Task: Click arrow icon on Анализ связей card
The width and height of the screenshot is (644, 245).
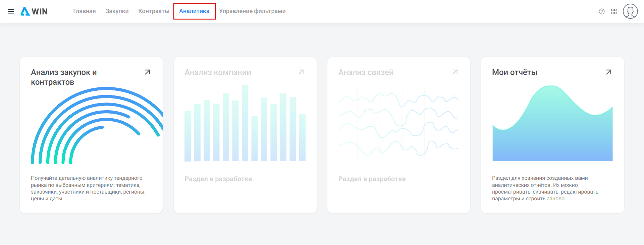Action: coord(455,72)
